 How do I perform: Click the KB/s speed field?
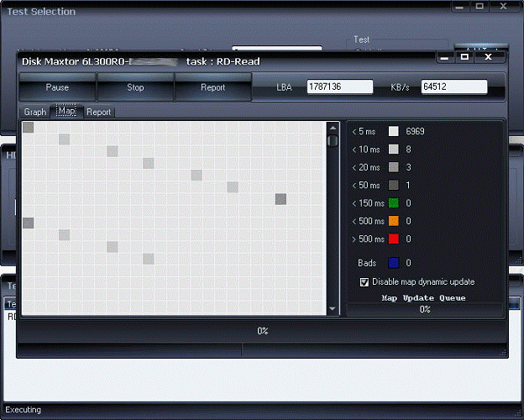click(x=453, y=87)
